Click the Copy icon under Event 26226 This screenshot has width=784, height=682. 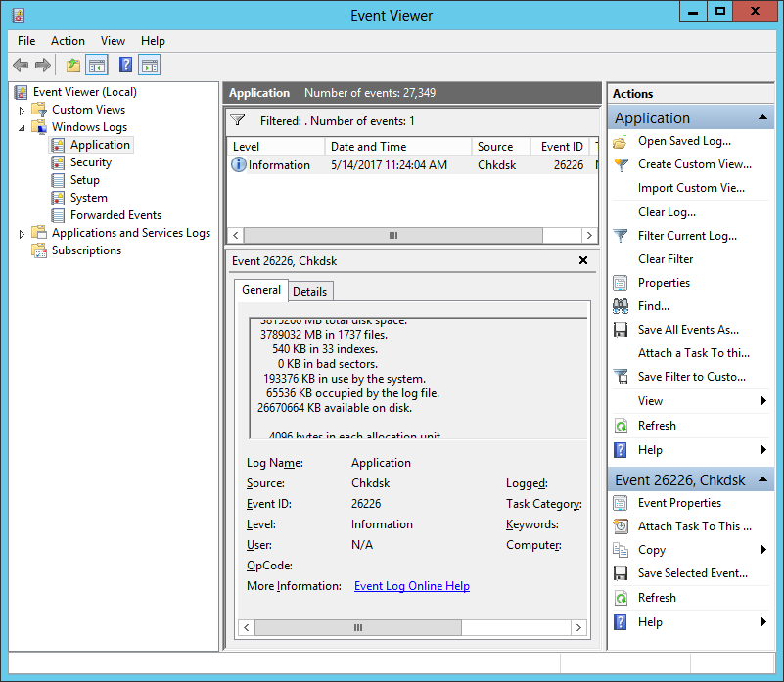click(621, 550)
